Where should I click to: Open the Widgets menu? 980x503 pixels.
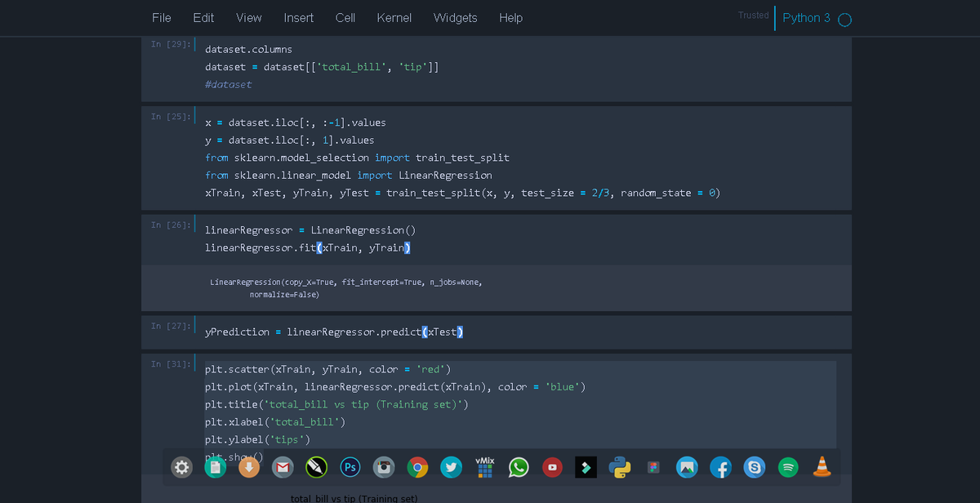(455, 18)
